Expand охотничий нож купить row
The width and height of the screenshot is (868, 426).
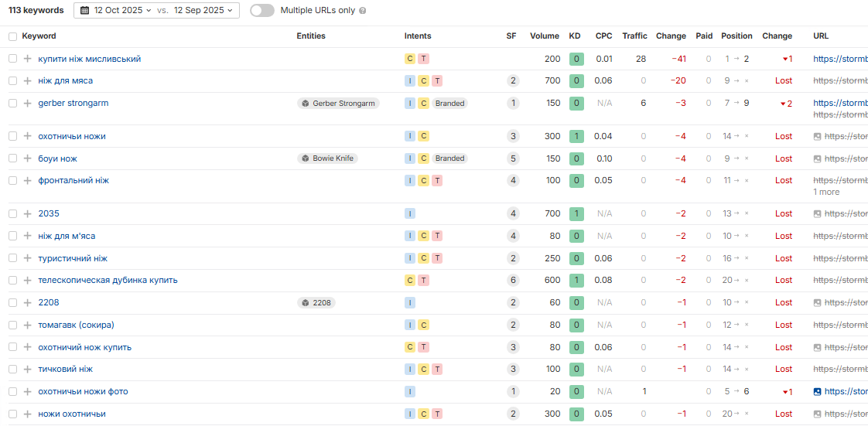pyautogui.click(x=28, y=347)
